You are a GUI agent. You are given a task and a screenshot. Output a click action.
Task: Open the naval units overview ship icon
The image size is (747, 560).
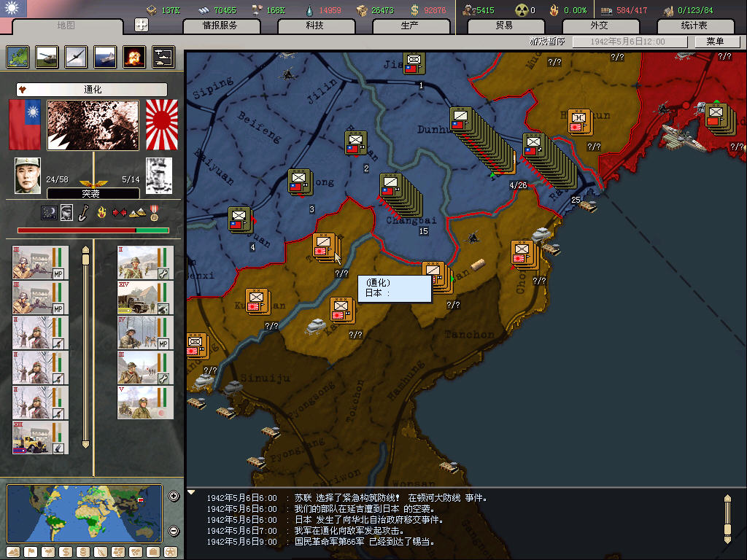point(105,56)
